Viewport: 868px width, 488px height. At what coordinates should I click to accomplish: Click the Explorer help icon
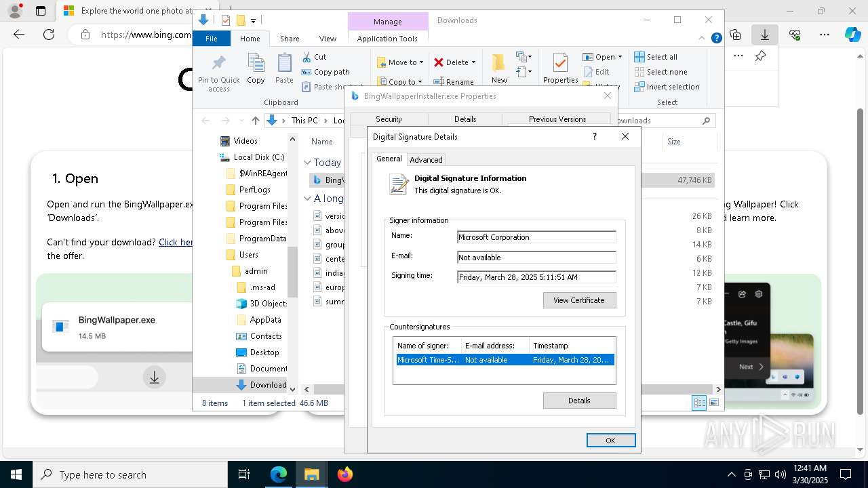pyautogui.click(x=716, y=38)
